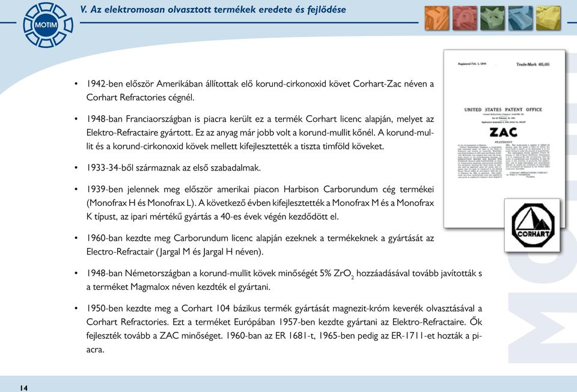
Task: Click the bullet starting '1960-ban kezdte meg Carborundum'
Action: (x=260, y=245)
